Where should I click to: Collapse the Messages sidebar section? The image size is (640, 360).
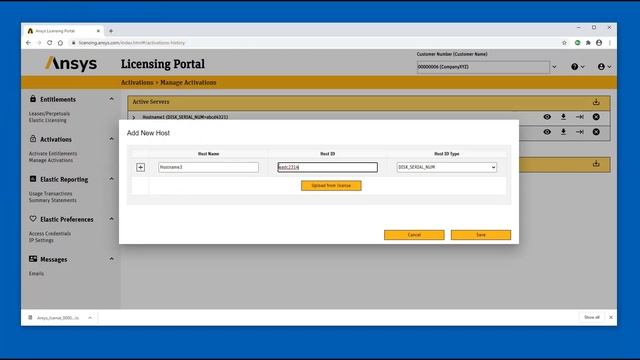[x=111, y=259]
